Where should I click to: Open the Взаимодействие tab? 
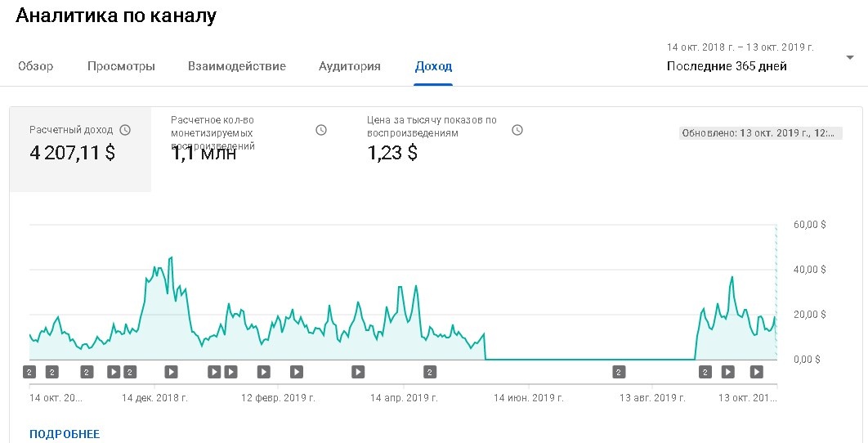237,66
